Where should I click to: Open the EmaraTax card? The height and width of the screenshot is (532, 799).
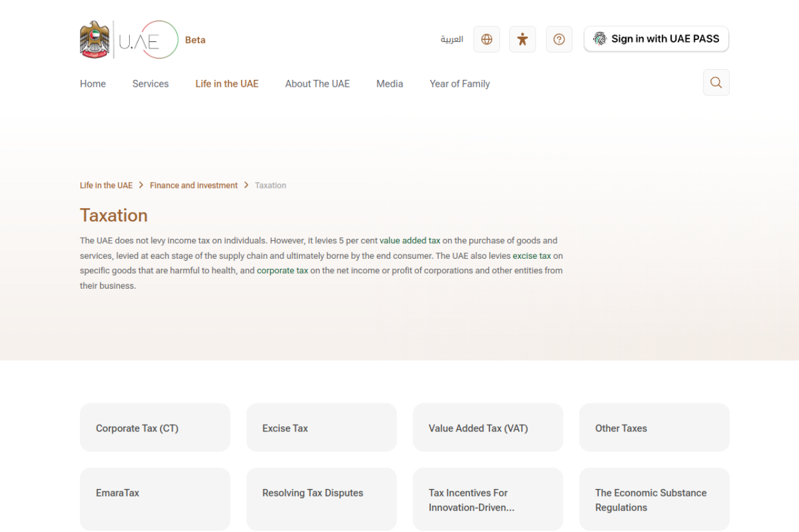point(155,499)
